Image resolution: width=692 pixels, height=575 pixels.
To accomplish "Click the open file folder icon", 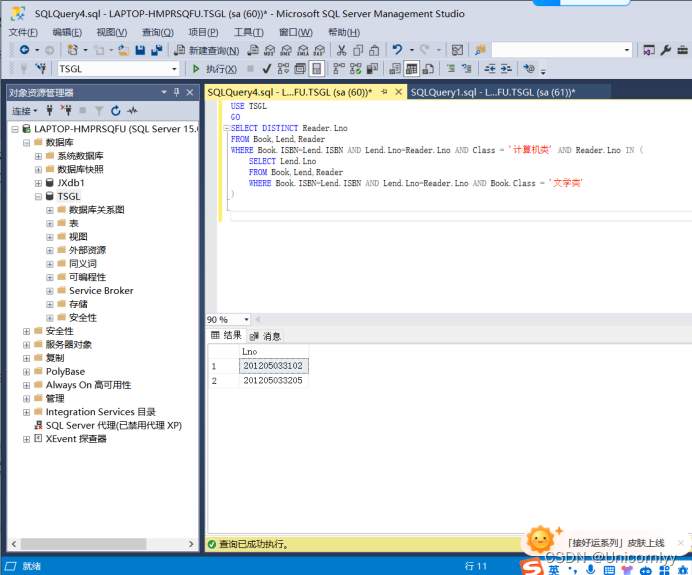I will pos(124,51).
